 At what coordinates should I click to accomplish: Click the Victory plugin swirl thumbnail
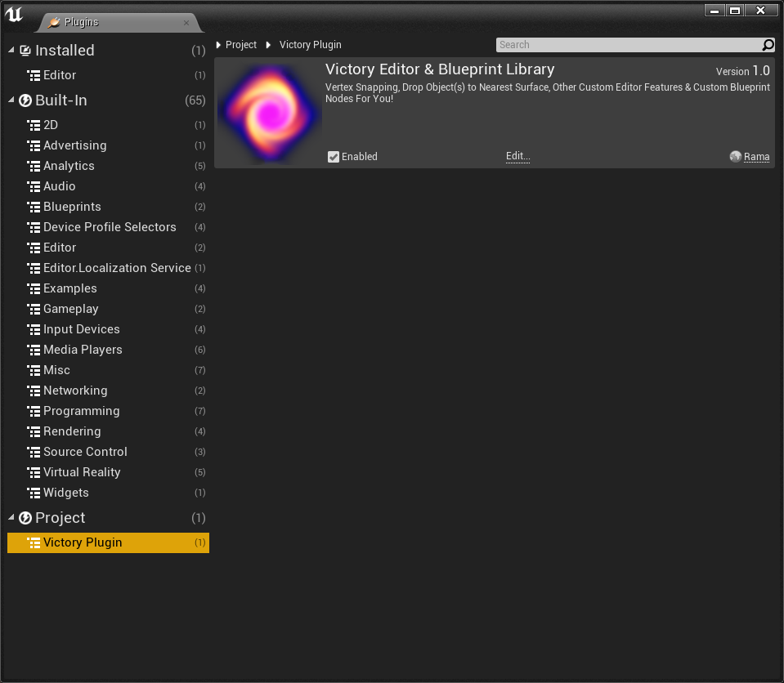270,114
